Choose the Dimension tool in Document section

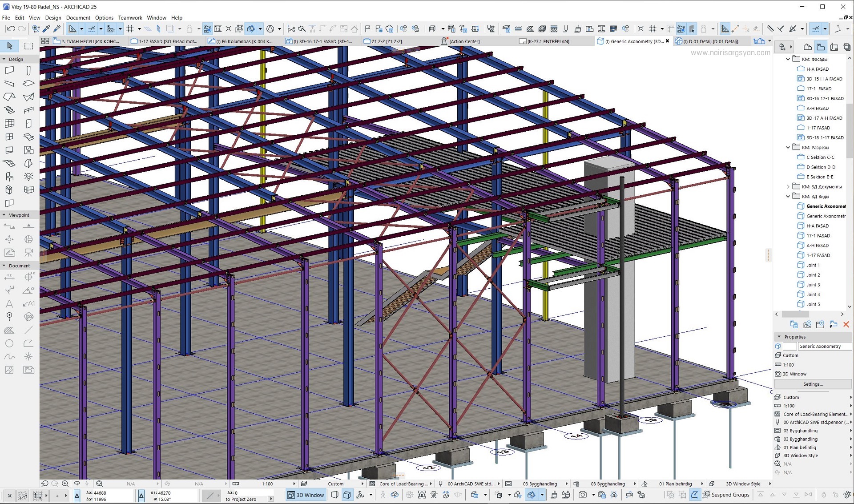click(x=9, y=277)
